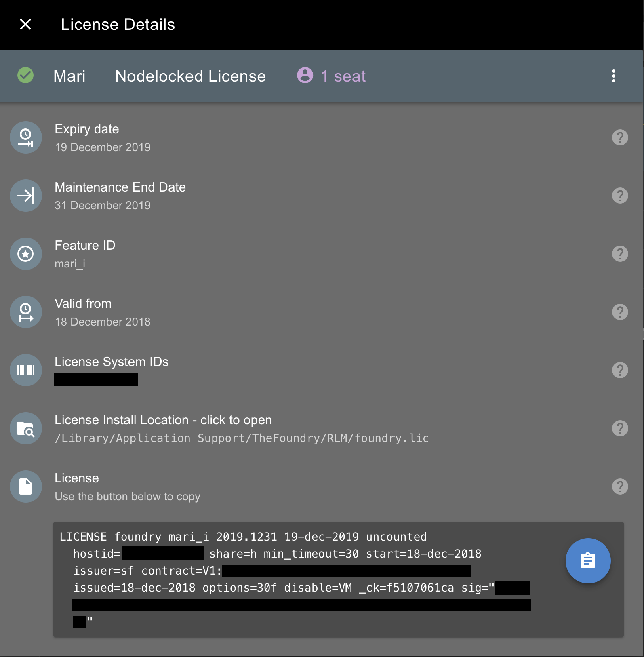Show help for Valid from
644x657 pixels.
coord(620,312)
